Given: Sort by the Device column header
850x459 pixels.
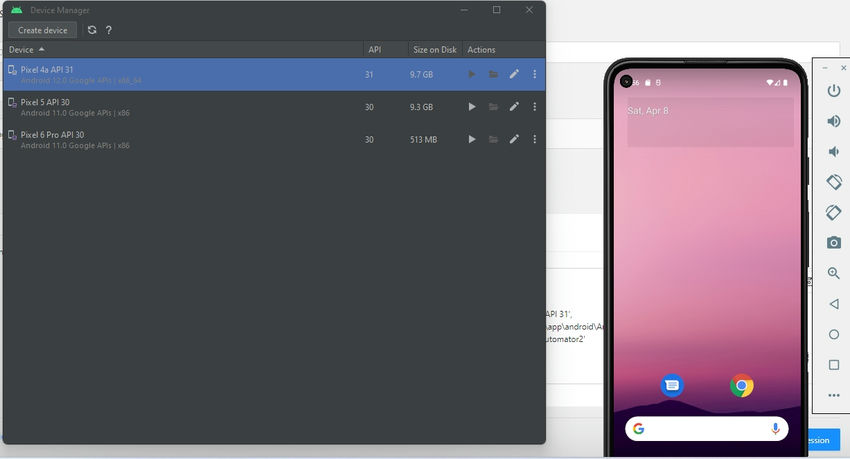Looking at the screenshot, I should click(x=183, y=49).
